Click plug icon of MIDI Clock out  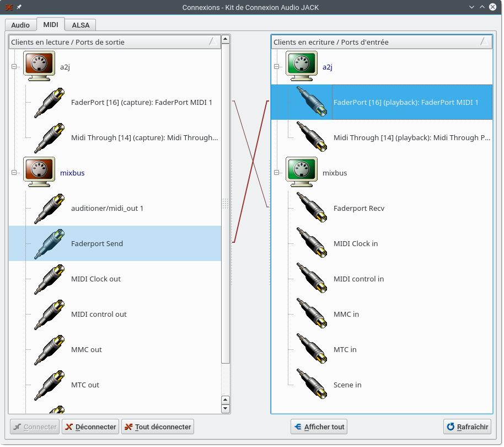click(50, 279)
